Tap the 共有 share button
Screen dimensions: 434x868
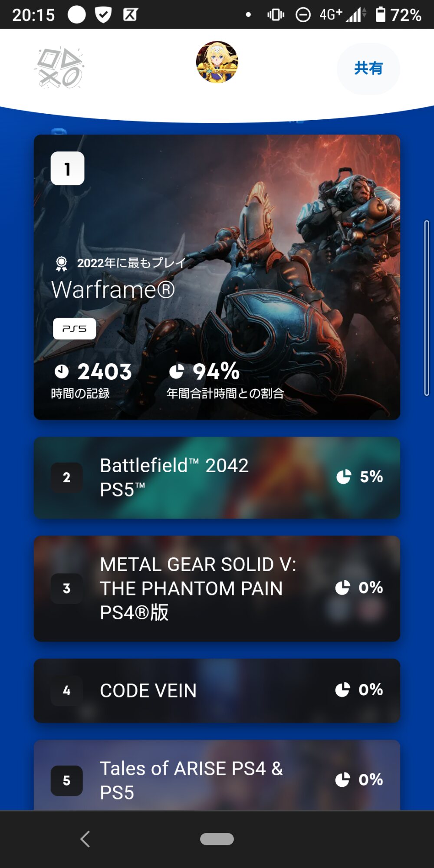click(368, 68)
